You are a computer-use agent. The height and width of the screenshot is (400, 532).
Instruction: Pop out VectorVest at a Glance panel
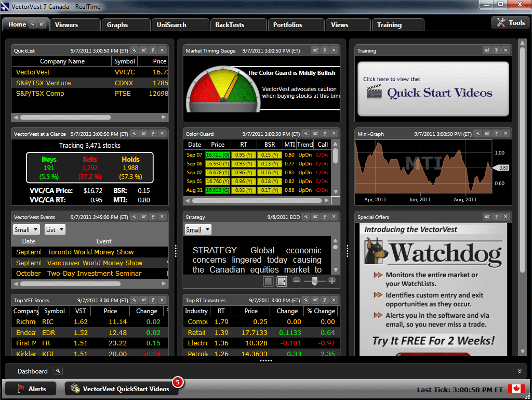144,134
